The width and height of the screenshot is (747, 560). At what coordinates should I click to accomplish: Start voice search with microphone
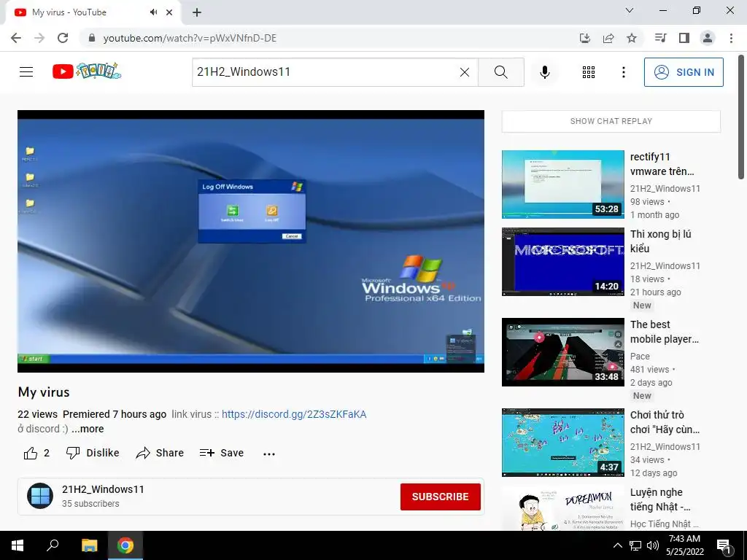click(x=544, y=72)
